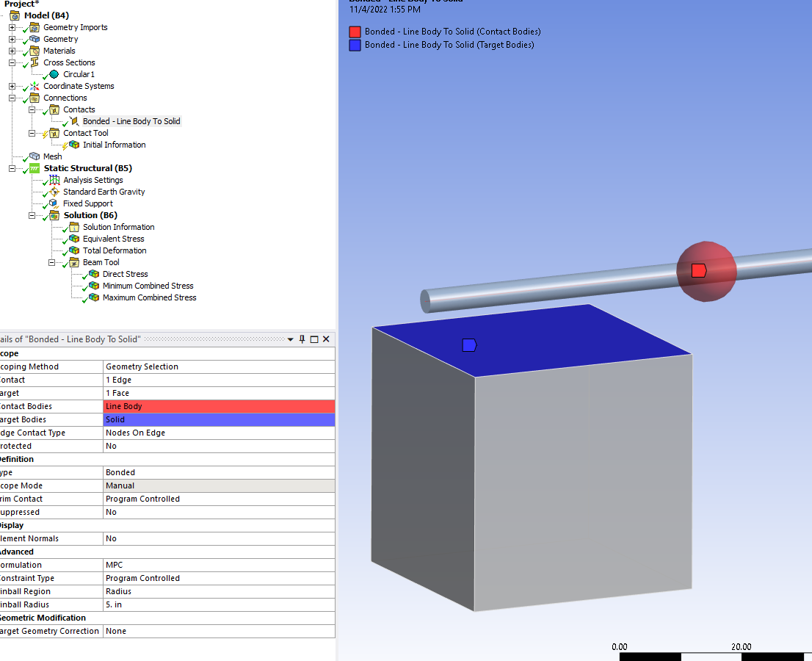Screen dimensions: 812x661
Task: Click the Circular1 cross section icon
Action: pyautogui.click(x=54, y=74)
